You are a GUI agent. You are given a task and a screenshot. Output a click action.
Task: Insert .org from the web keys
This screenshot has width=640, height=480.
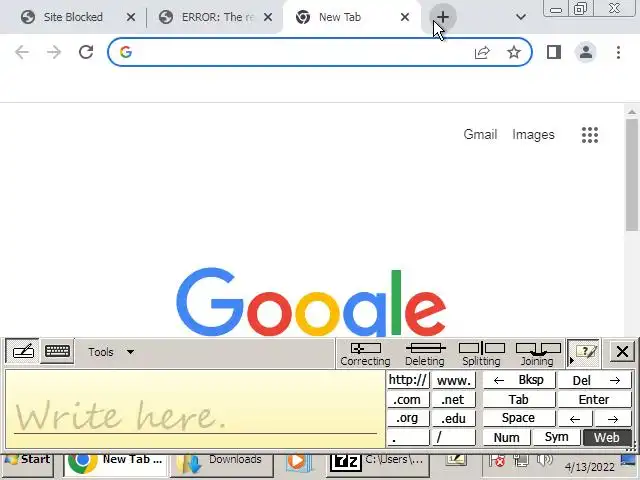pyautogui.click(x=408, y=418)
